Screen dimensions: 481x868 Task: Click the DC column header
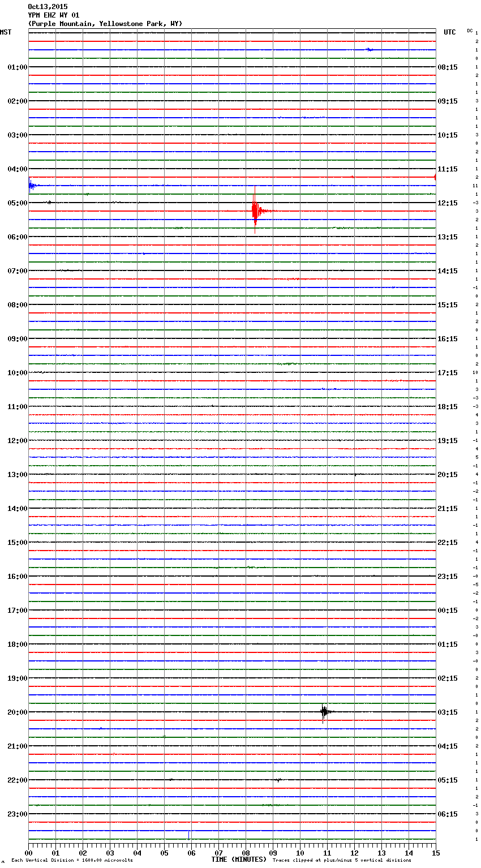(470, 31)
